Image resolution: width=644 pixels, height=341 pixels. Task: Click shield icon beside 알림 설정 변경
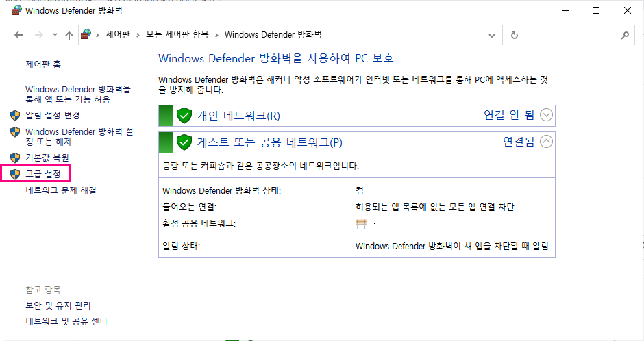coord(15,115)
